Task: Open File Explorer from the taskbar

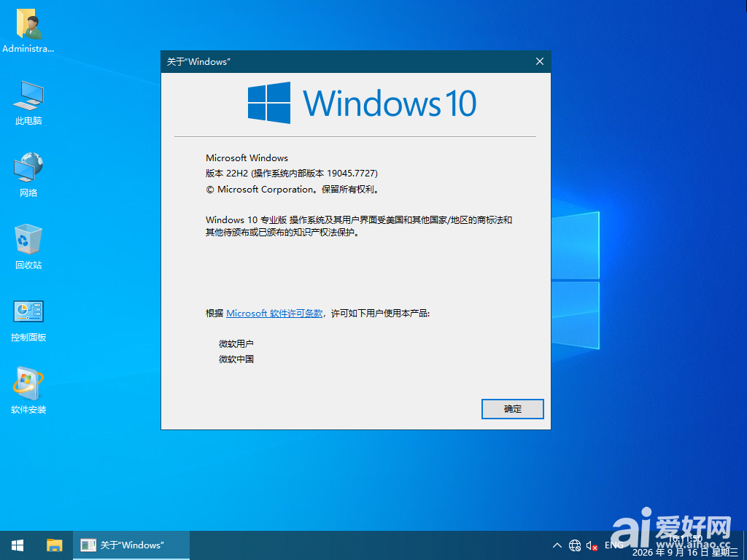Action: pos(54,545)
